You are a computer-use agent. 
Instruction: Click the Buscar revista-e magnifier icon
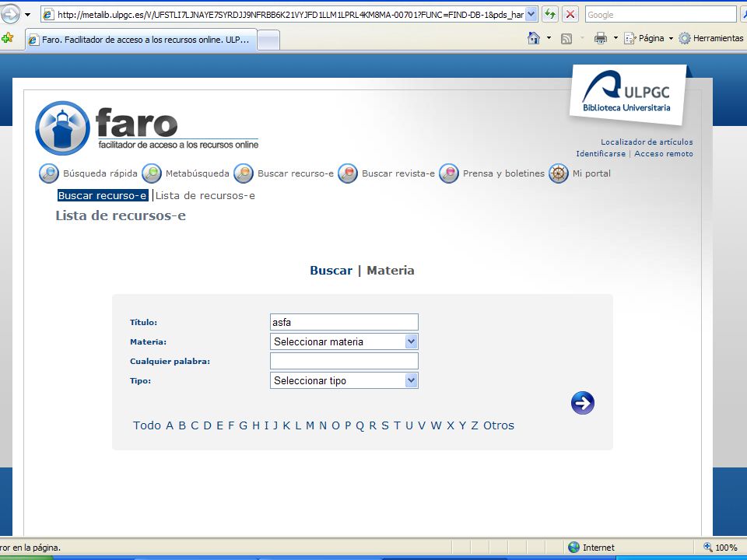[x=348, y=173]
